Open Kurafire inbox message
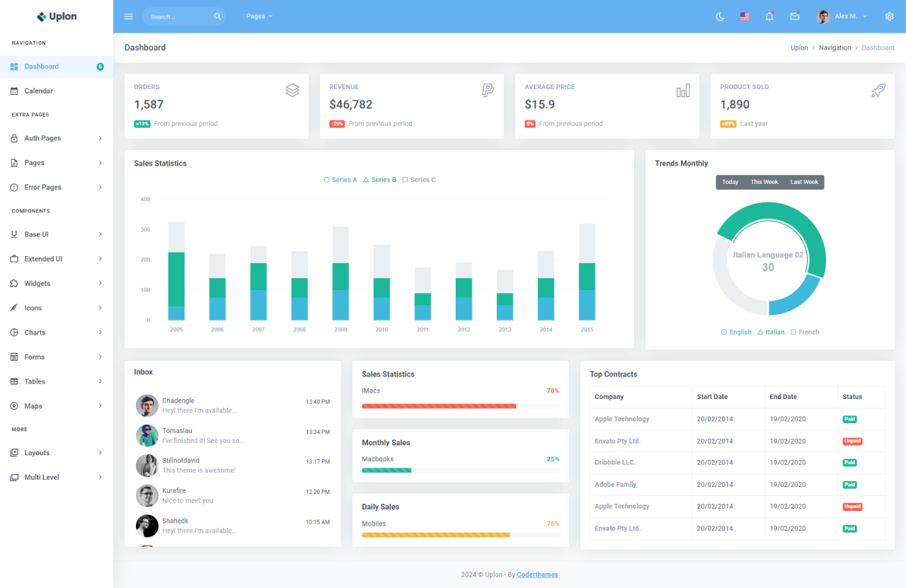This screenshot has width=906, height=588. [x=233, y=495]
